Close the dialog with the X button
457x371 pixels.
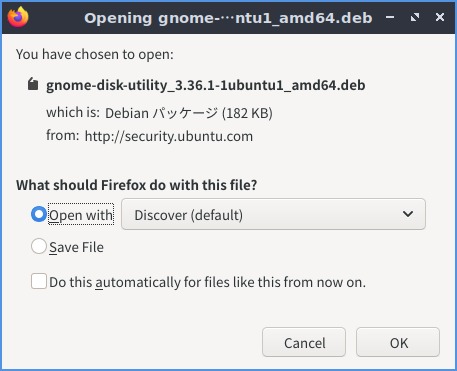pyautogui.click(x=440, y=17)
